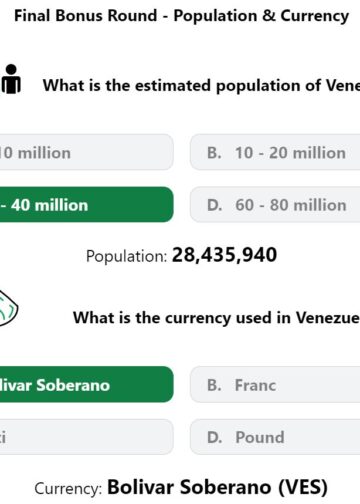Select the green Bolivar Soberano answer

click(87, 385)
